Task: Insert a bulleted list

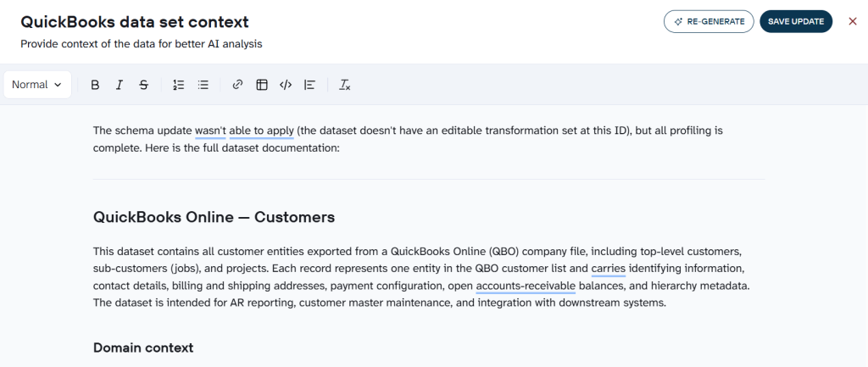Action: tap(203, 85)
